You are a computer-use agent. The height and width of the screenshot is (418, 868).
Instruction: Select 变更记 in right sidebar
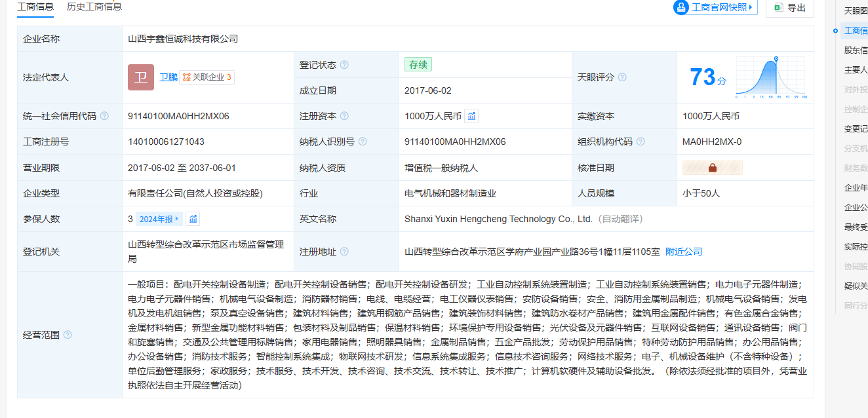(x=856, y=128)
